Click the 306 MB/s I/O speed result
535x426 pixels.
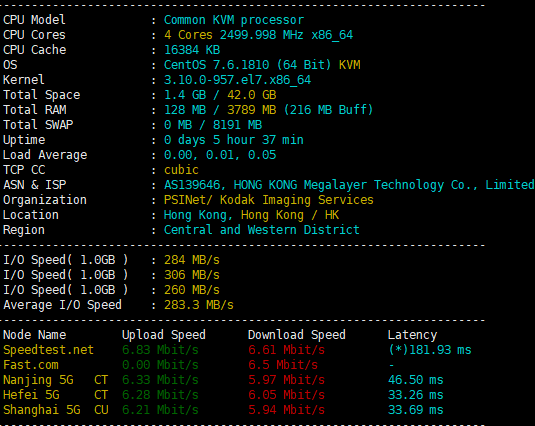[192, 275]
